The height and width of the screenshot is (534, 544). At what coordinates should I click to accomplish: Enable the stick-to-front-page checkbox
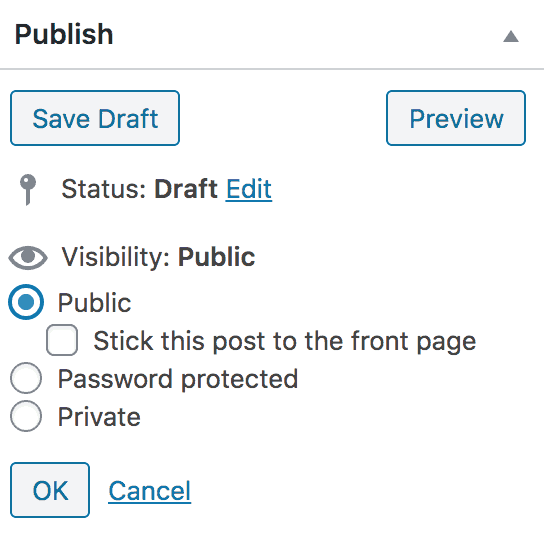pyautogui.click(x=62, y=340)
